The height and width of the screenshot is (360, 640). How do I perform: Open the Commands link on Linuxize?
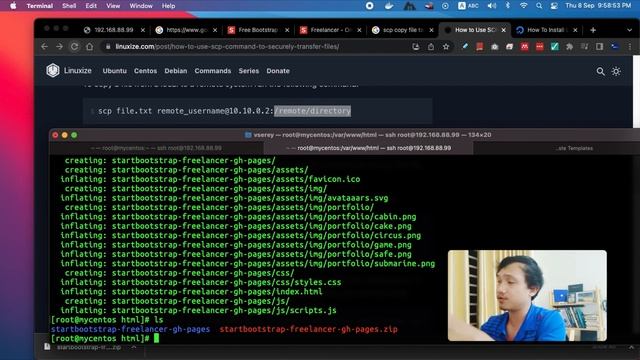point(213,71)
